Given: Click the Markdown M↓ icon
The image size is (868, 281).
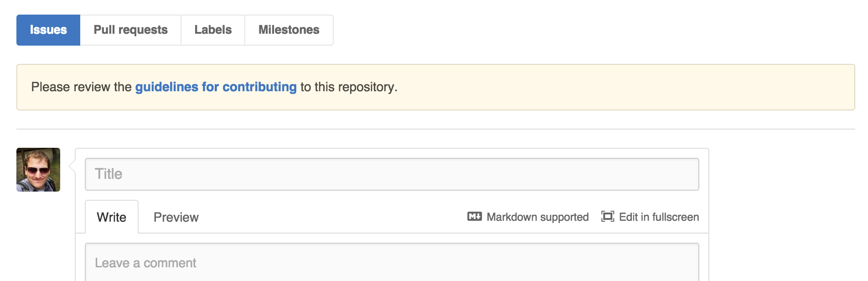Looking at the screenshot, I should pos(475,217).
